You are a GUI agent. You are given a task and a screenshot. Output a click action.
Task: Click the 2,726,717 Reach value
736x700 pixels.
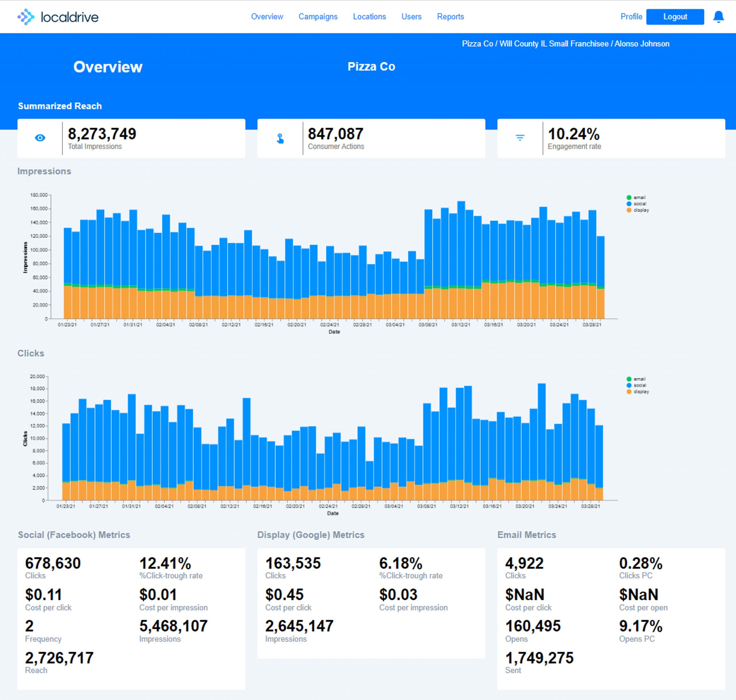[59, 657]
